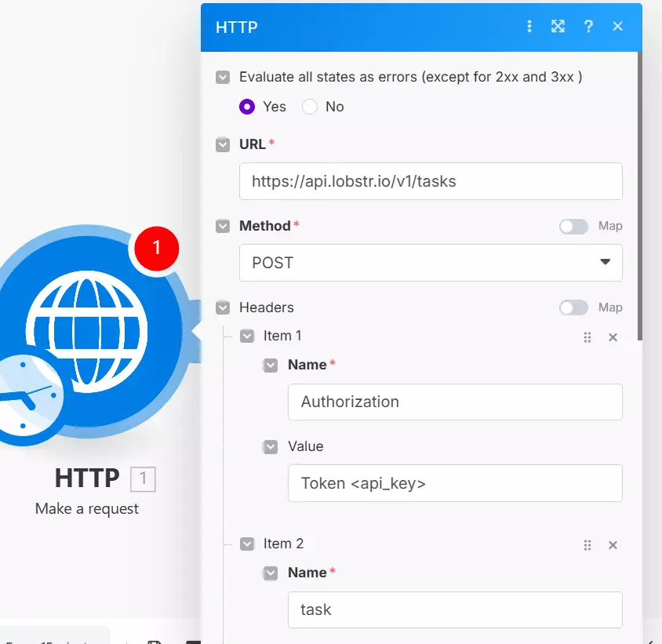Image resolution: width=662 pixels, height=644 pixels.
Task: Toggle the Map switch for Method
Action: (573, 227)
